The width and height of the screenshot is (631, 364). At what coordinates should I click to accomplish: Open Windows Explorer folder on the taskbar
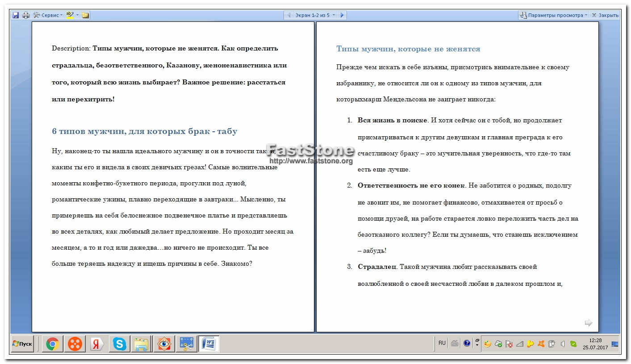click(x=142, y=344)
